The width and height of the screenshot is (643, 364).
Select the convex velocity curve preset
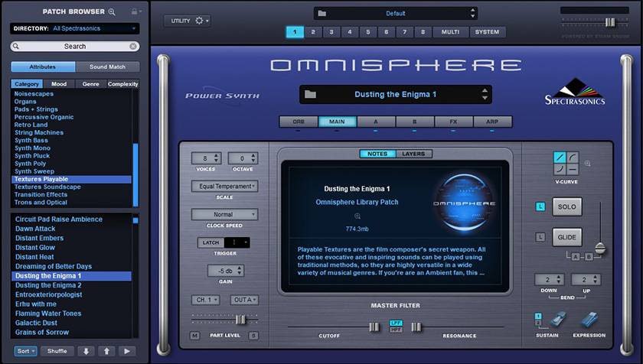tap(573, 158)
